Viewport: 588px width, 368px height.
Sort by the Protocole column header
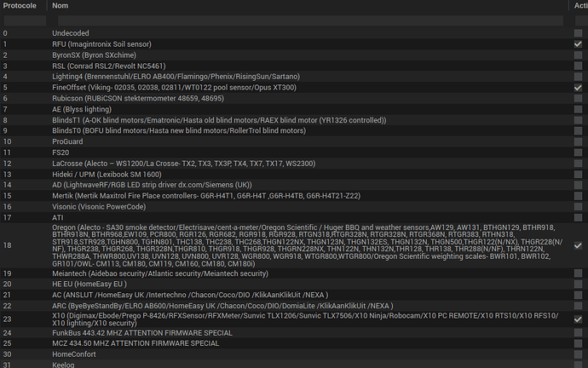coord(20,6)
